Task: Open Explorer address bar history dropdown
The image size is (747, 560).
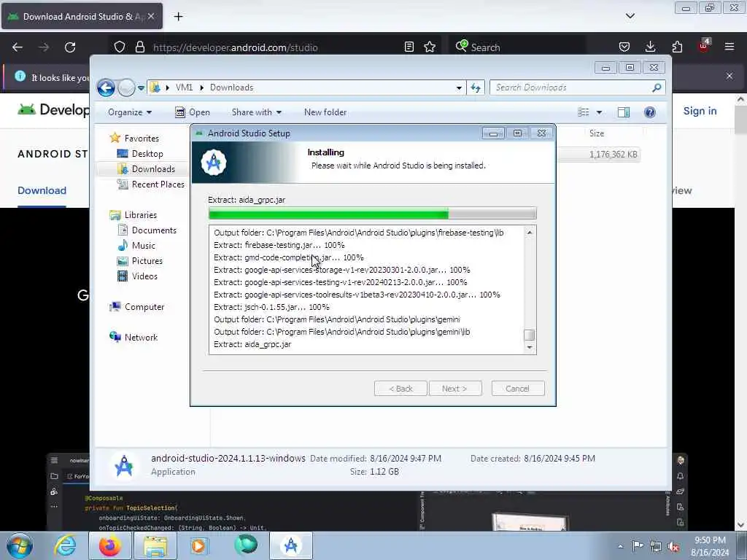Action: [459, 88]
